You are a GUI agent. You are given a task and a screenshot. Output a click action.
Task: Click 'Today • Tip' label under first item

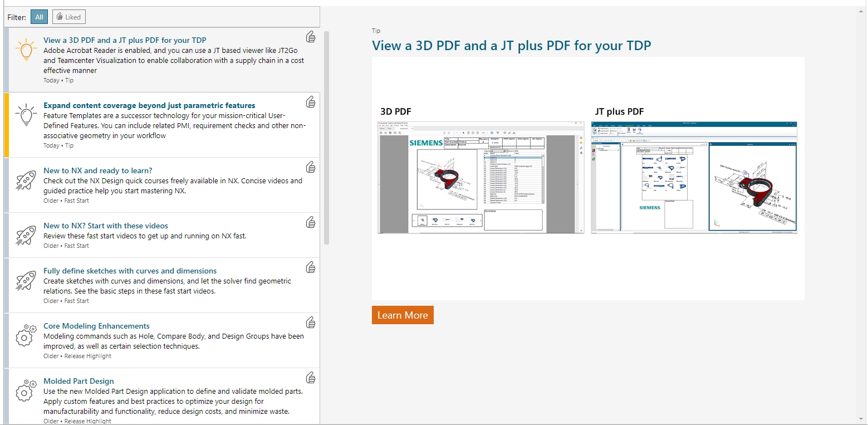[x=58, y=80]
